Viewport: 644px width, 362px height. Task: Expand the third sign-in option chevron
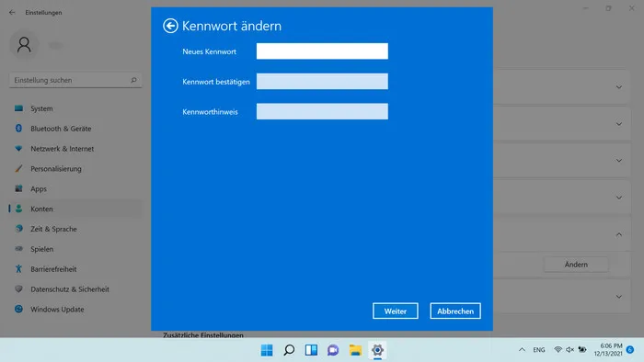click(x=618, y=161)
